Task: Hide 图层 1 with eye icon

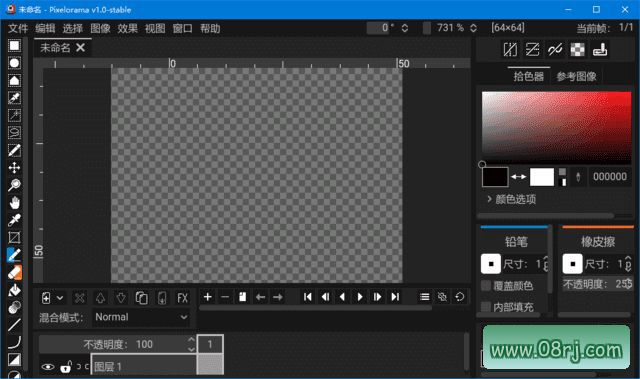Action: point(48,367)
